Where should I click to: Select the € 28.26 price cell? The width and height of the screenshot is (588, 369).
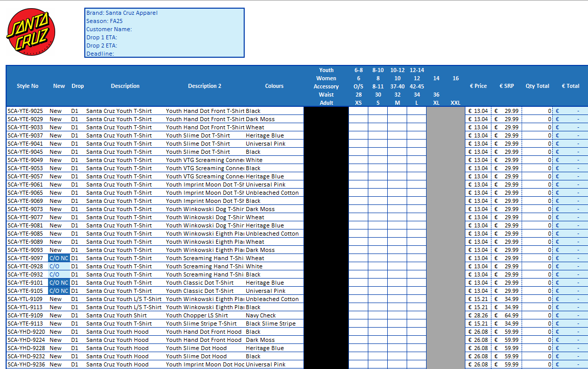point(478,315)
